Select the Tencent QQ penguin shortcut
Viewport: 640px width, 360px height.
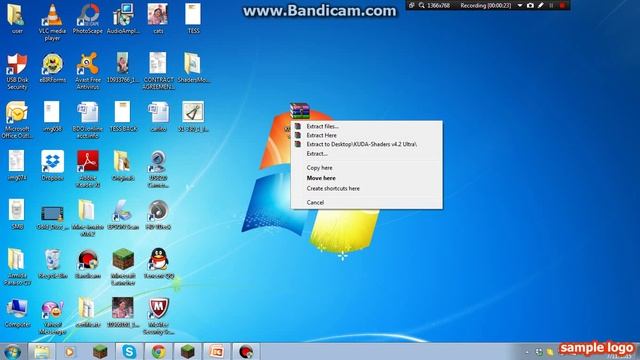pyautogui.click(x=158, y=264)
